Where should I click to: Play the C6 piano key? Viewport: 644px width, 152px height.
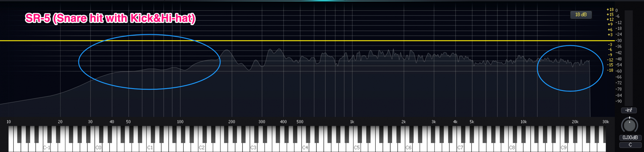coord(408,147)
